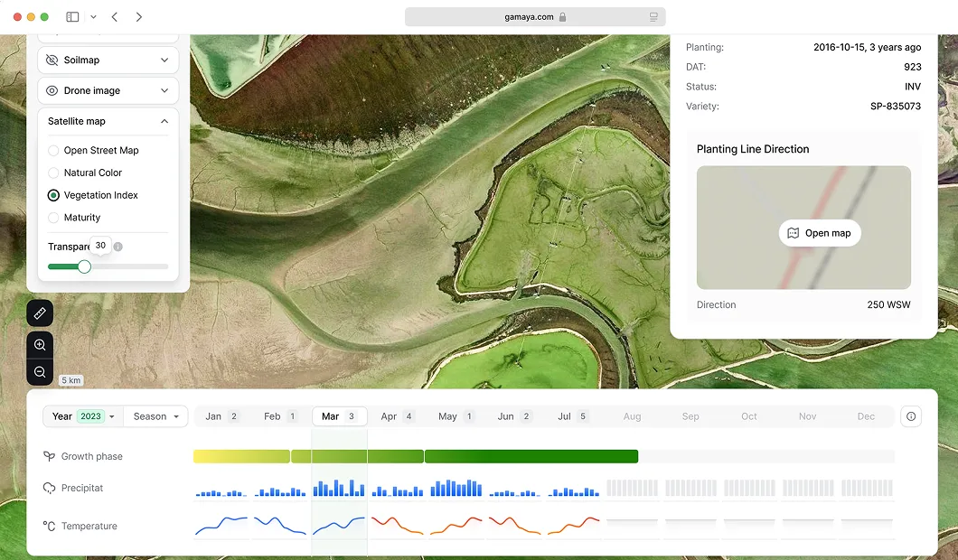Screen dimensions: 958x560
Task: Click the Precipitation cloud icon
Action: (49, 488)
